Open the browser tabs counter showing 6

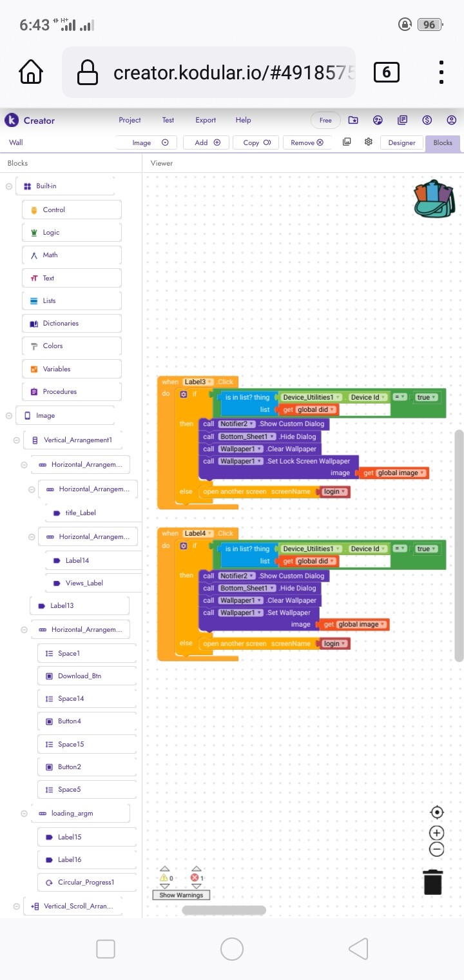pyautogui.click(x=386, y=72)
